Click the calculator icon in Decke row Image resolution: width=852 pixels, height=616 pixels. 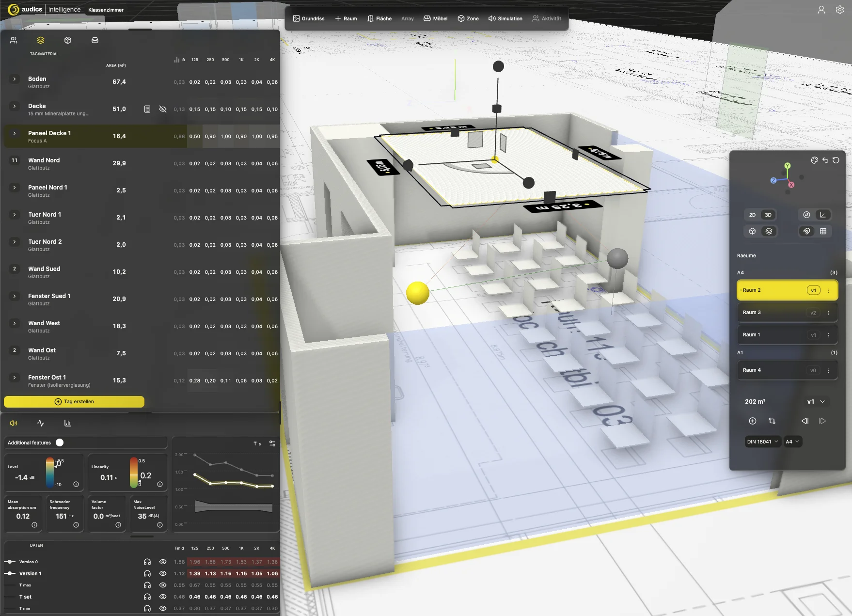[x=147, y=109]
